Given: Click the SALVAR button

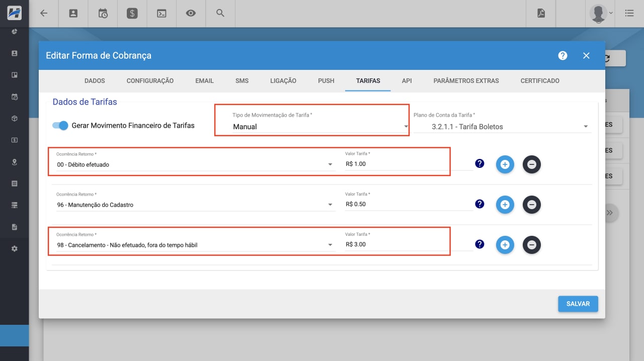Looking at the screenshot, I should pyautogui.click(x=578, y=304).
